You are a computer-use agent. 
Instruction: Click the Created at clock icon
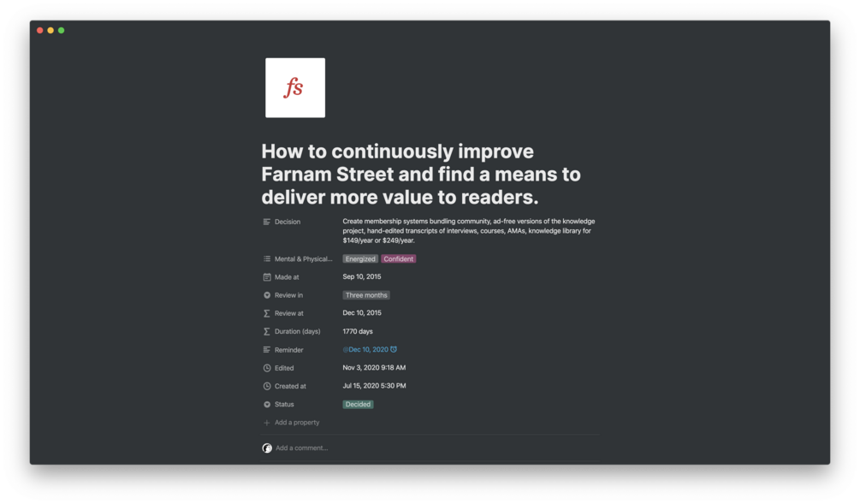tap(266, 386)
